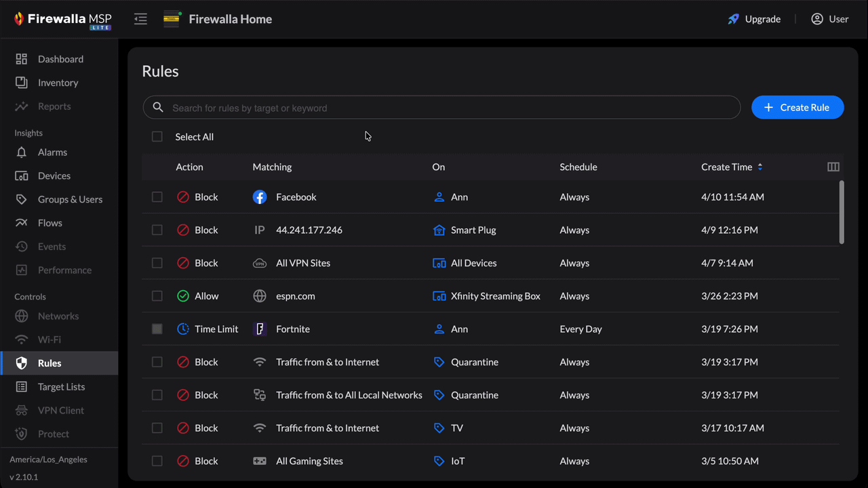Go to the Dashboard page
The image size is (868, 488).
click(x=60, y=59)
